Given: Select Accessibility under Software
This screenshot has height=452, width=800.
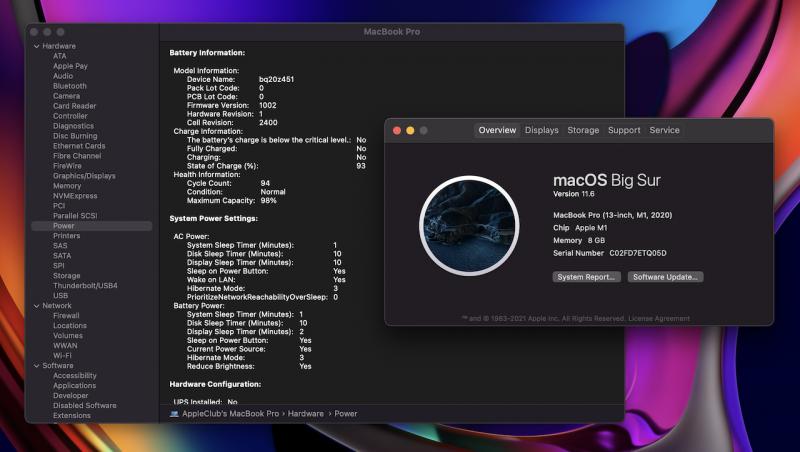Looking at the screenshot, I should coord(75,376).
